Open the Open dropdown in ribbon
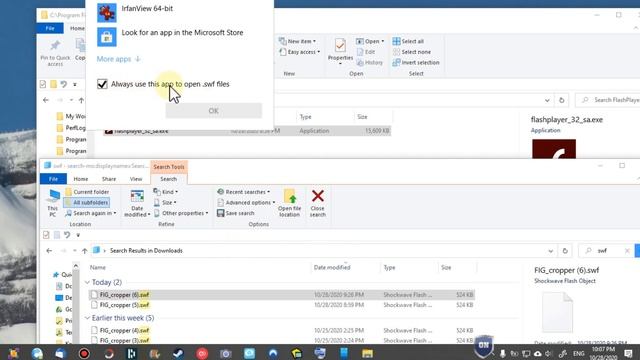This screenshot has width=640, height=360. [370, 41]
